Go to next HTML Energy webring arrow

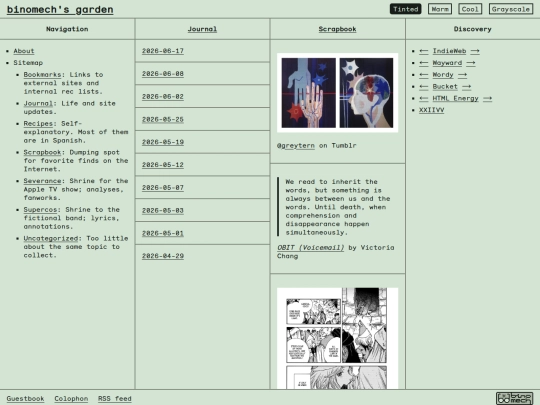click(x=487, y=98)
